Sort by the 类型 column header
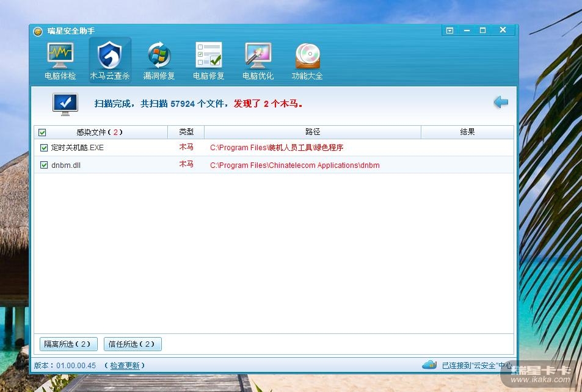 click(186, 132)
